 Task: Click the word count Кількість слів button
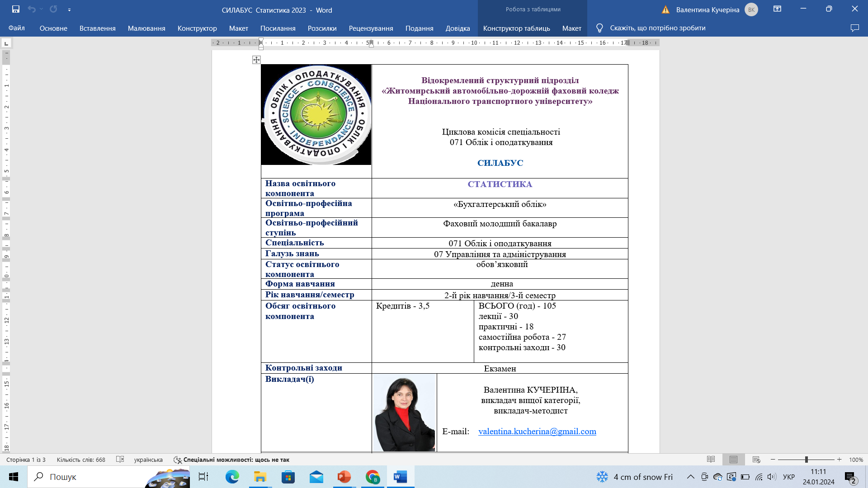tap(81, 460)
